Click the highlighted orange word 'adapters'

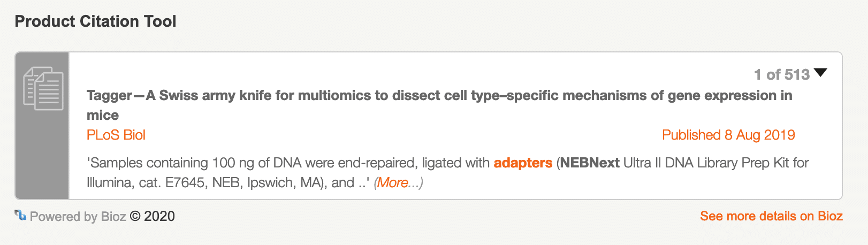tap(522, 163)
